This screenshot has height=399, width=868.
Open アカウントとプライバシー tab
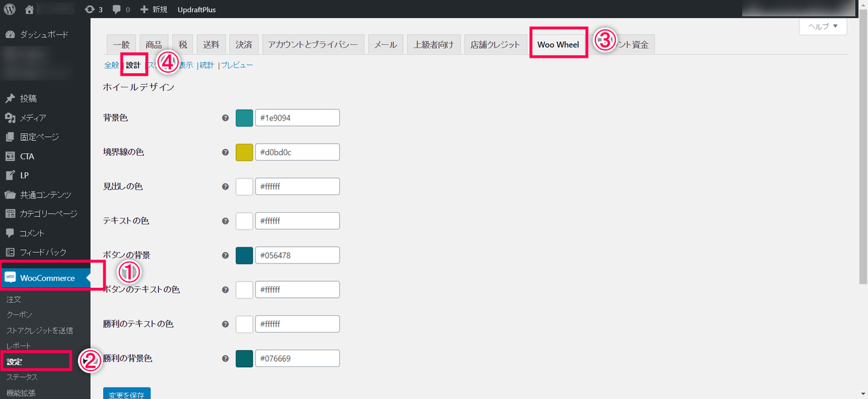point(313,45)
